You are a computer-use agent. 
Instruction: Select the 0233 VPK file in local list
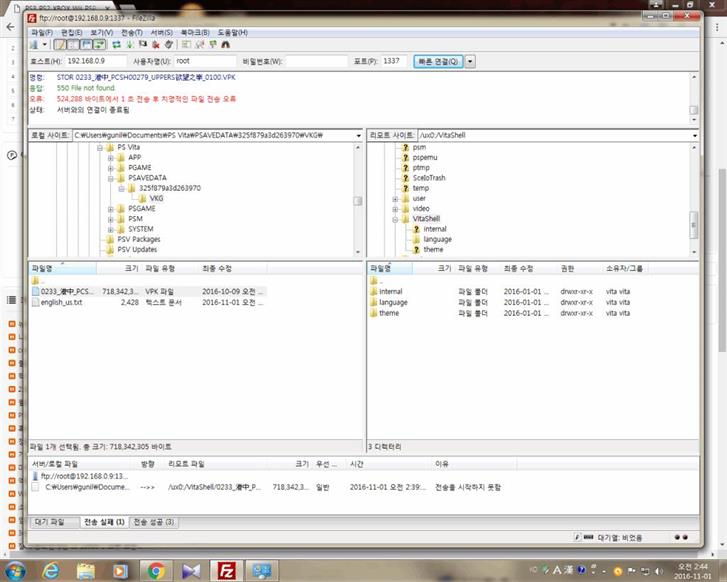[148, 291]
